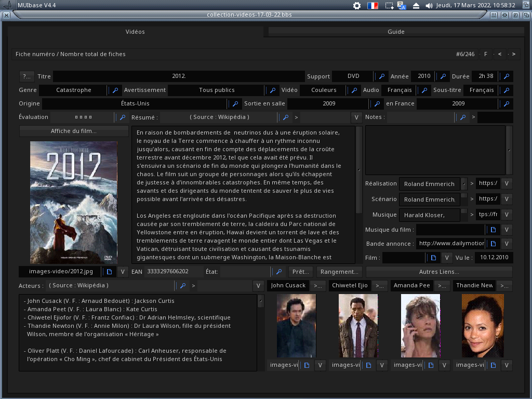The image size is (532, 399).
Task: Click the magnifier icon beside État field
Action: click(279, 272)
